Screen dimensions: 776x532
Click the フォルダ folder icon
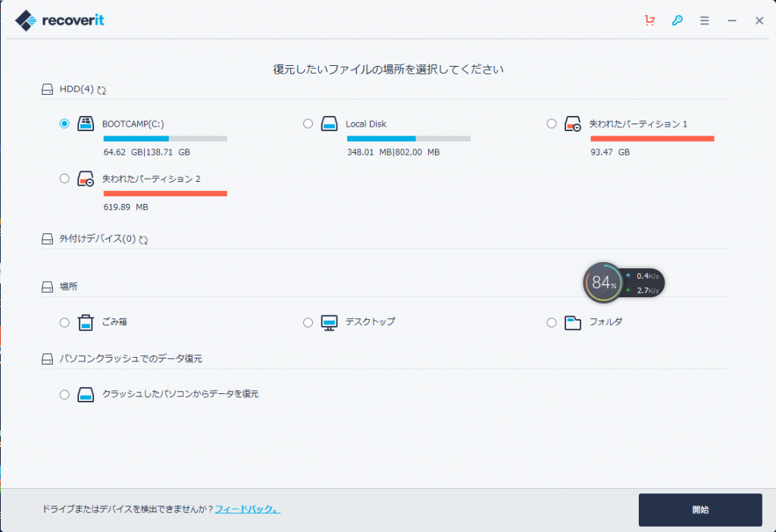573,323
